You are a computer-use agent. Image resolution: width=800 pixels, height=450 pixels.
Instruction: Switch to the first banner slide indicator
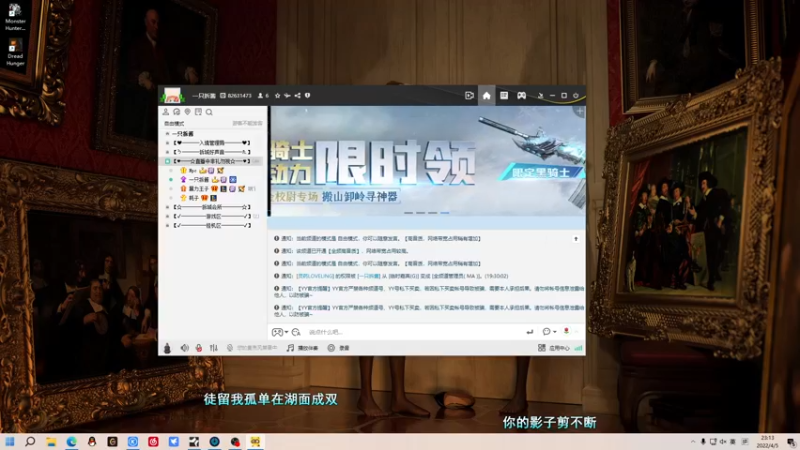pos(408,213)
